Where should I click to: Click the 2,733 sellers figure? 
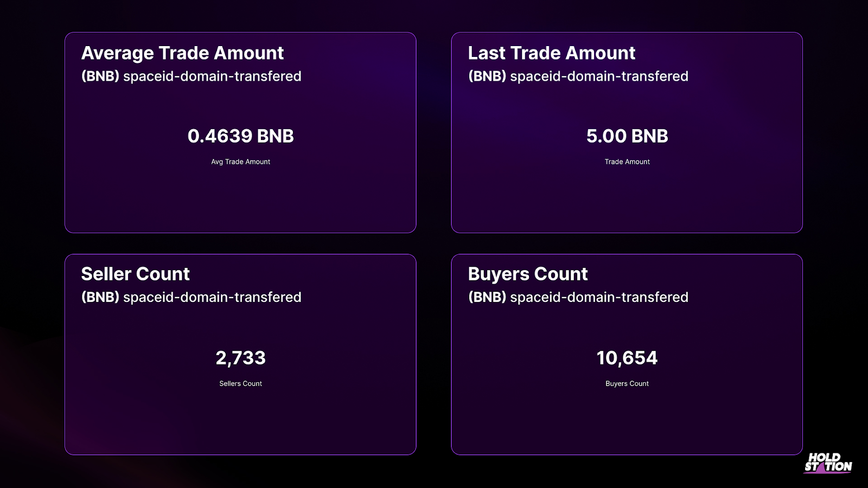point(240,358)
